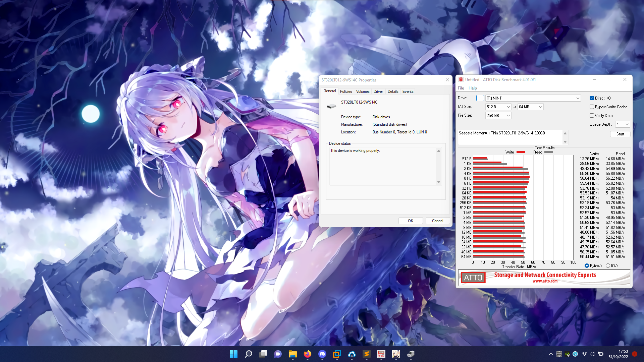Image resolution: width=644 pixels, height=362 pixels.
Task: Click the drive browse '...' button
Action: coord(480,98)
